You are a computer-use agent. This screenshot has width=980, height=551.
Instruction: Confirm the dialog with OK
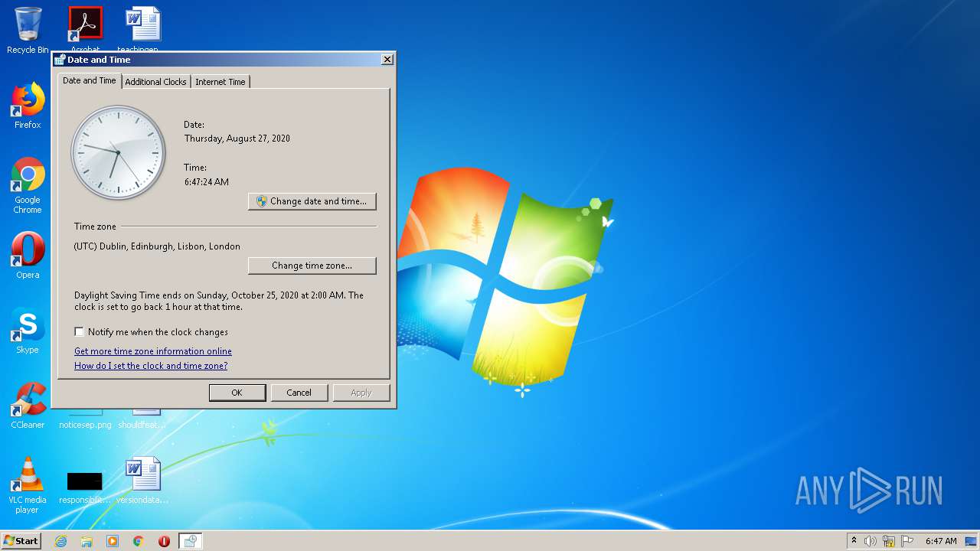point(237,393)
